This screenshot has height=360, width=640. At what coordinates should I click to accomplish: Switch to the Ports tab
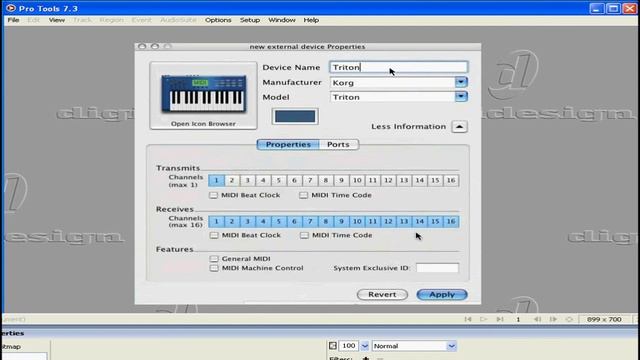pyautogui.click(x=338, y=144)
